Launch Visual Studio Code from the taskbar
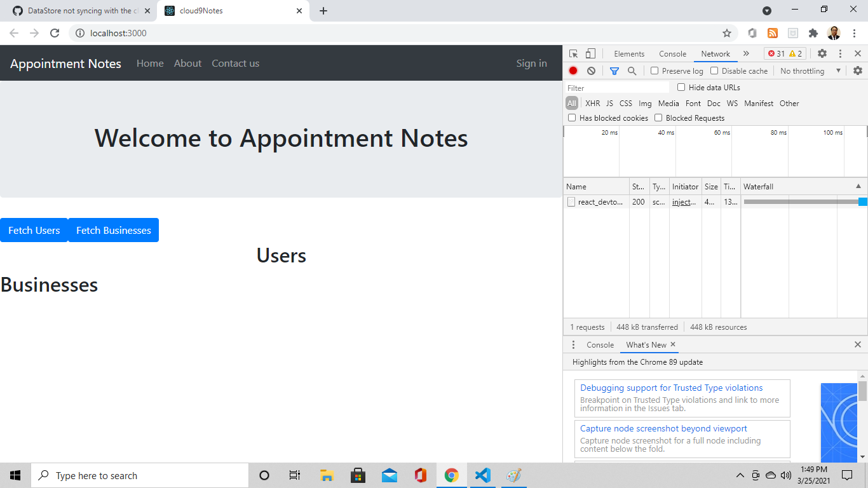The width and height of the screenshot is (868, 488). (x=482, y=475)
